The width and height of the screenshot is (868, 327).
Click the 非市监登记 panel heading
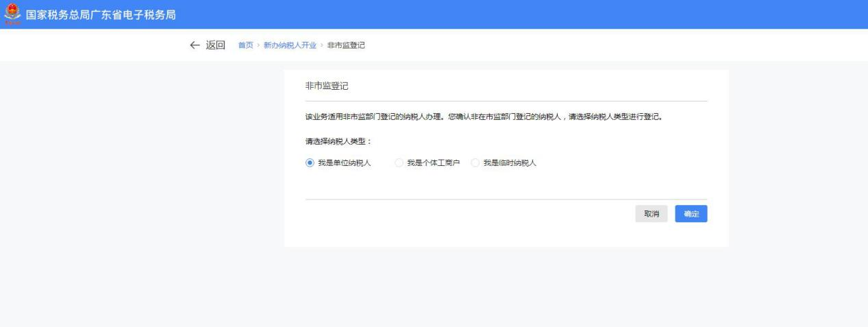[327, 86]
